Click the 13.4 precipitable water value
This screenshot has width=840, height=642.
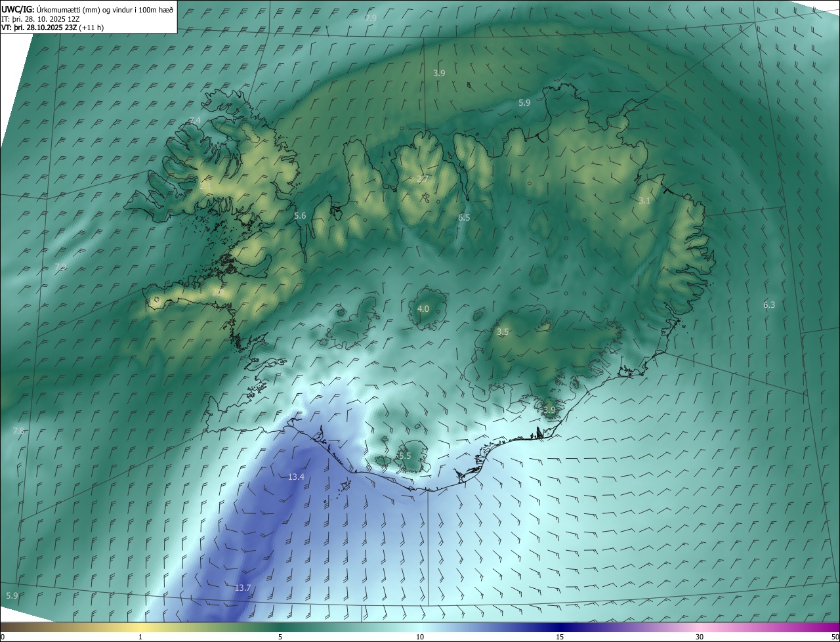(x=296, y=477)
